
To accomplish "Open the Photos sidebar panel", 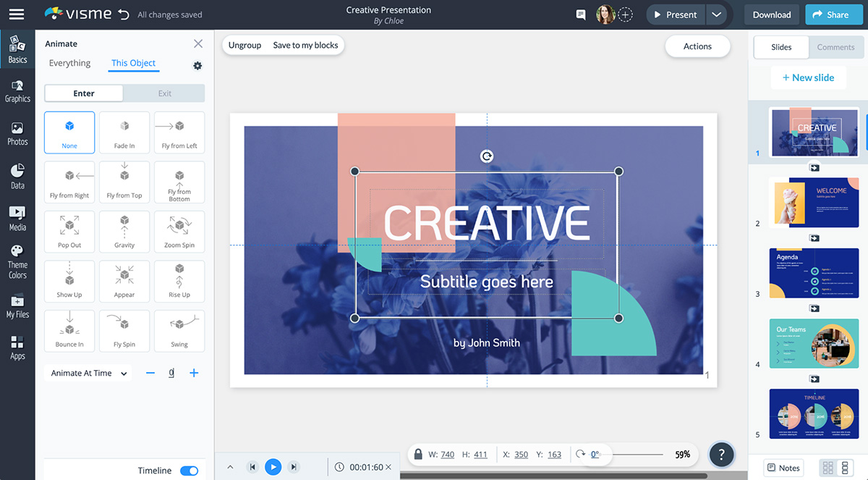I will click(x=17, y=133).
